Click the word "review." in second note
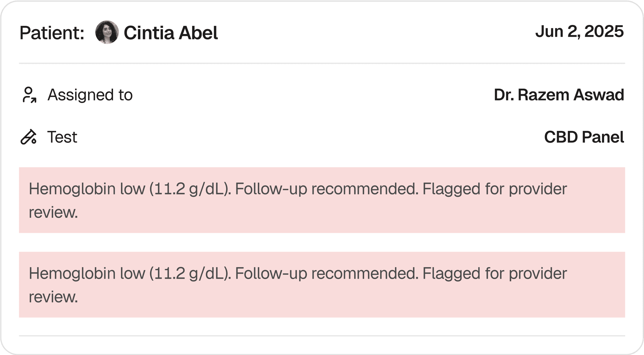Image resolution: width=644 pixels, height=355 pixels. [53, 297]
